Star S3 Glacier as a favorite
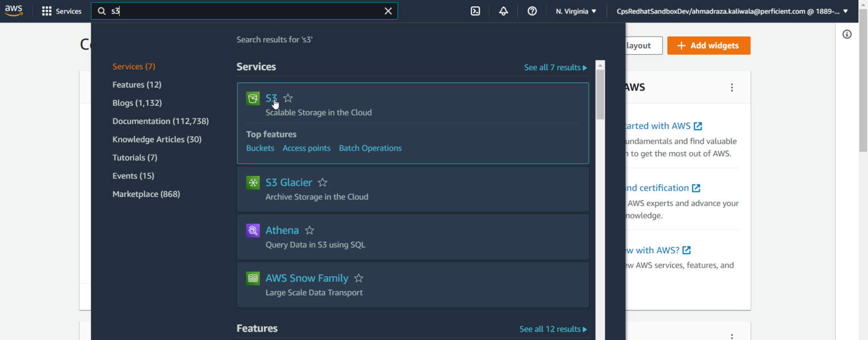The image size is (868, 340). point(322,182)
